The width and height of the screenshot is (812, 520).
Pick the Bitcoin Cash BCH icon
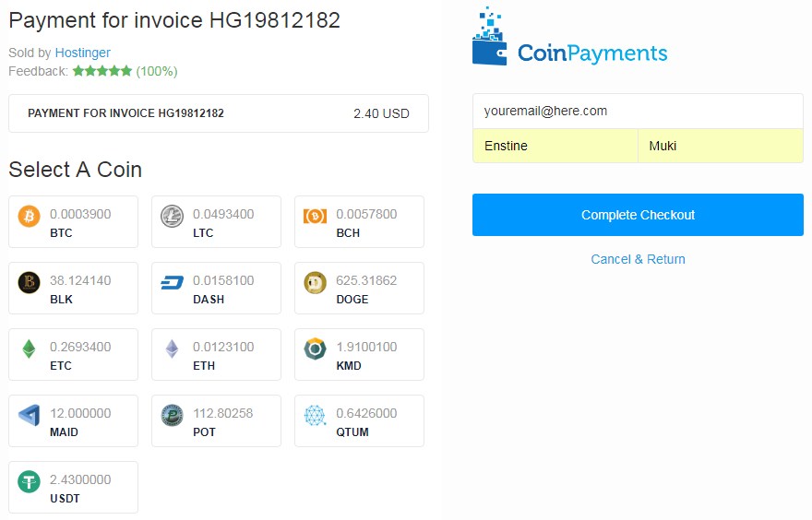click(315, 217)
